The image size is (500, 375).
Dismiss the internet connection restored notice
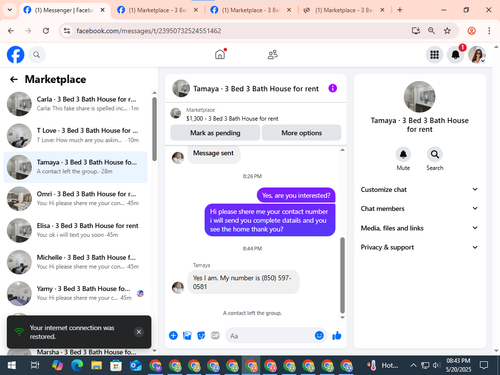[x=139, y=332]
